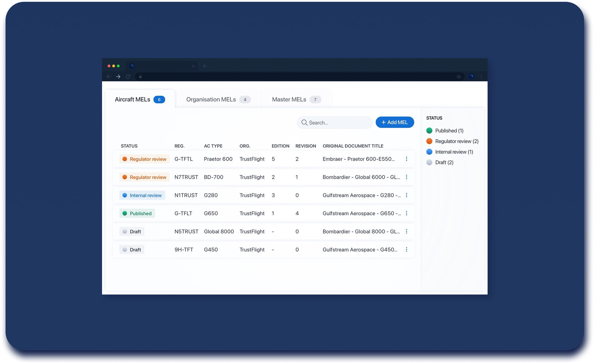Select registration N5TRUST
Screen dimensions: 594x364
point(186,232)
